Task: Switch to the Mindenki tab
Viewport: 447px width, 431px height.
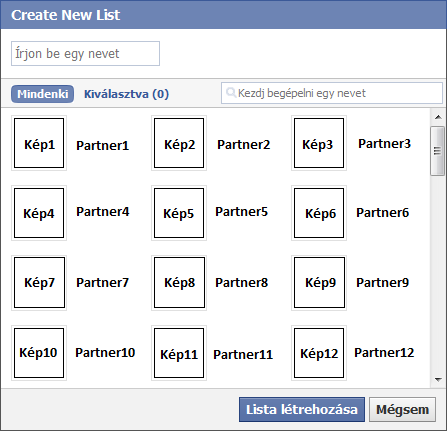Action: click(x=42, y=94)
